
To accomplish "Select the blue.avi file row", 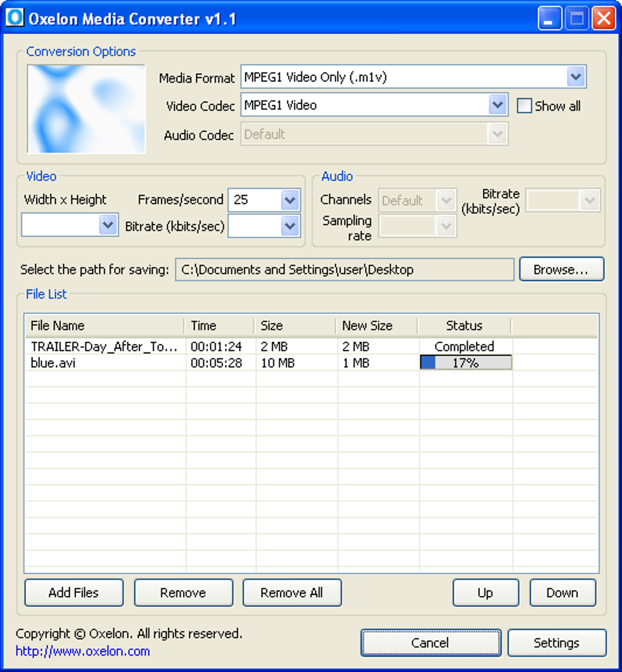I will click(x=311, y=363).
